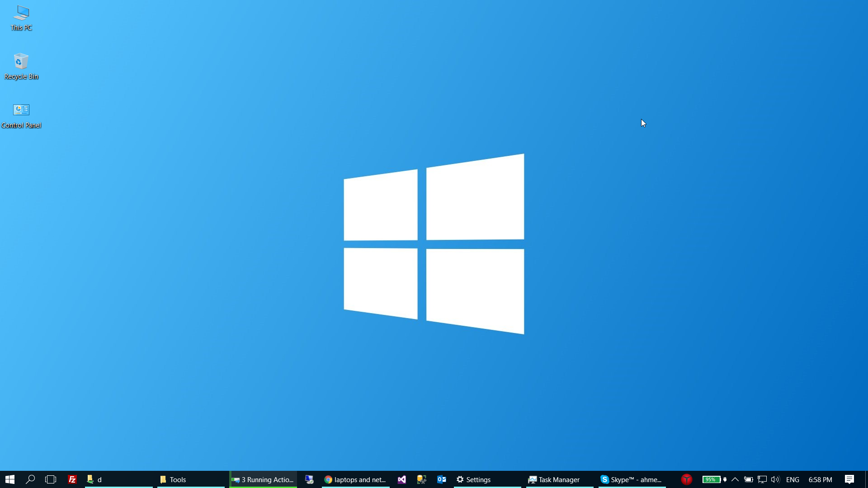Viewport: 868px width, 488px height.
Task: Open the Start menu
Action: pos(9,479)
